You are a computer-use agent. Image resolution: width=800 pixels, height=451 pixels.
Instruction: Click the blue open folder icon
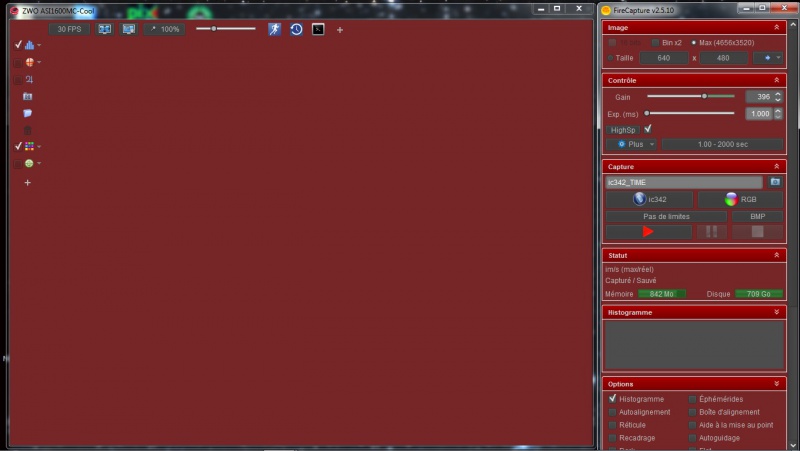28,113
